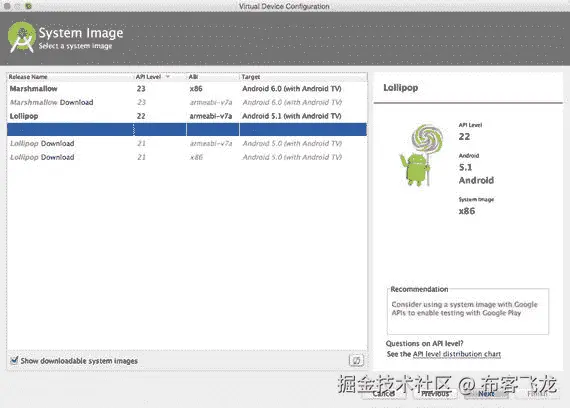Click Android 5.0 target in the Lollipop armeabi-v7a row

pos(292,143)
